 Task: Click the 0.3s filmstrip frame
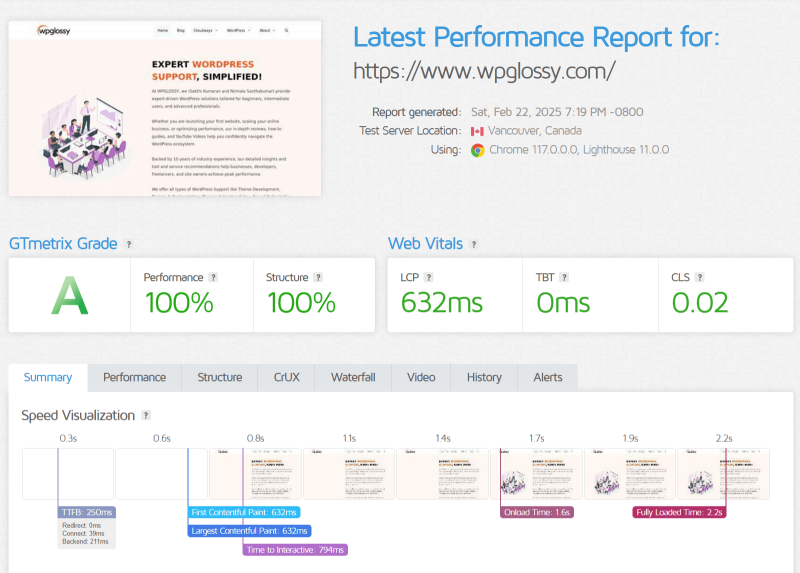[x=68, y=474]
